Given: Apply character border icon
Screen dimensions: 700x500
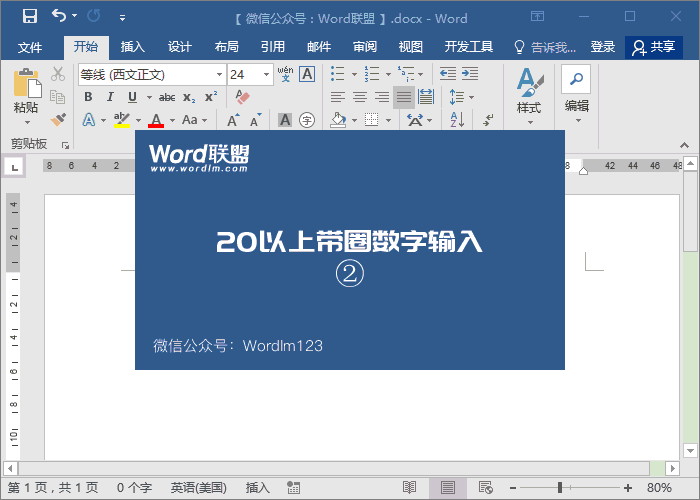Looking at the screenshot, I should click(307, 74).
